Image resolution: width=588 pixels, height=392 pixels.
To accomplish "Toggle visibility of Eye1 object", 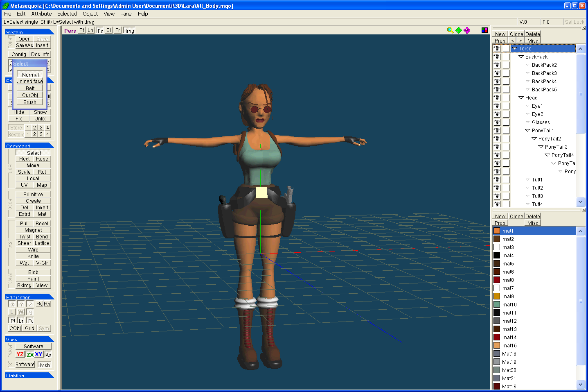I will pos(497,106).
